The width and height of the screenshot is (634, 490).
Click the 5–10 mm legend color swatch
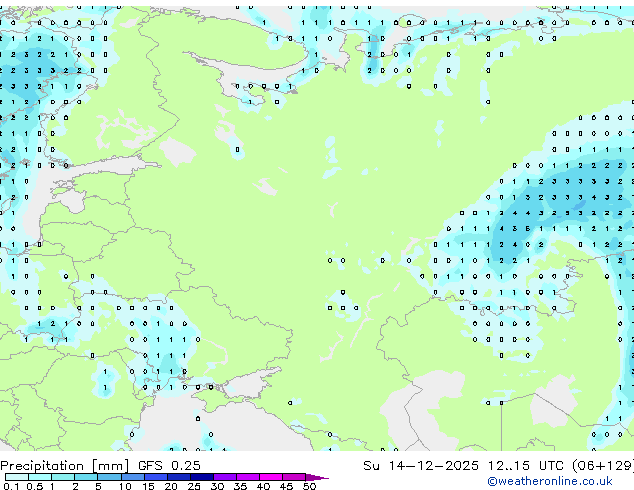109,477
